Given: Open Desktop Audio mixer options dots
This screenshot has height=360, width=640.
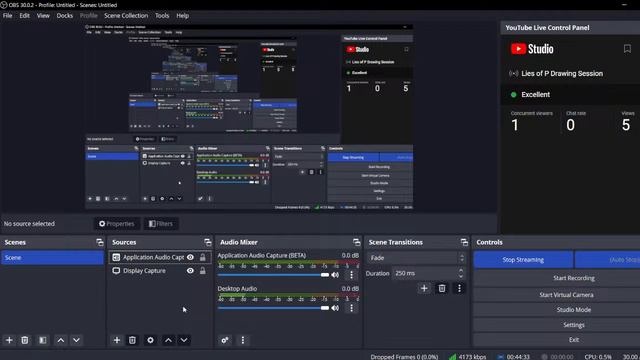Looking at the screenshot, I should pos(351,308).
